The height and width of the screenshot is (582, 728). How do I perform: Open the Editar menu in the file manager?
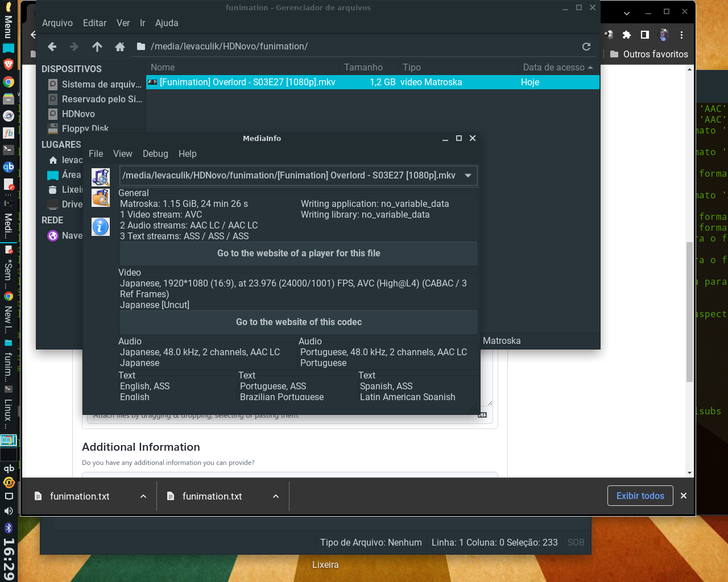[x=94, y=23]
